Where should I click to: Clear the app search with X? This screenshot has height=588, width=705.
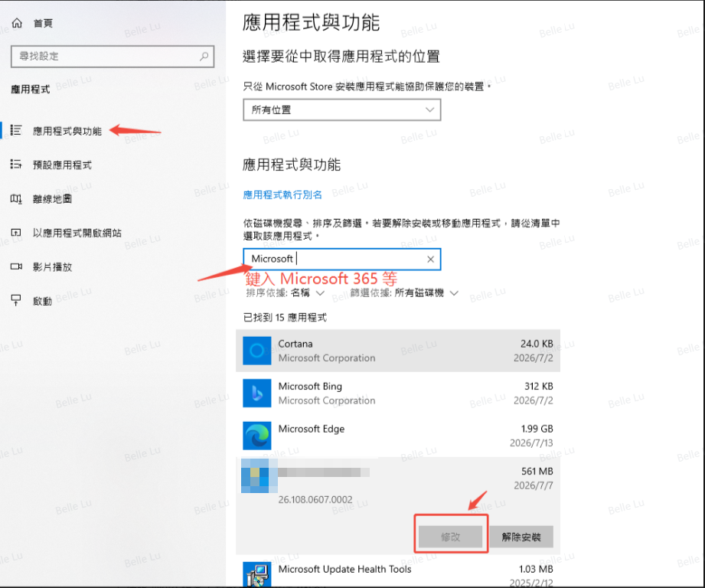[x=430, y=260]
